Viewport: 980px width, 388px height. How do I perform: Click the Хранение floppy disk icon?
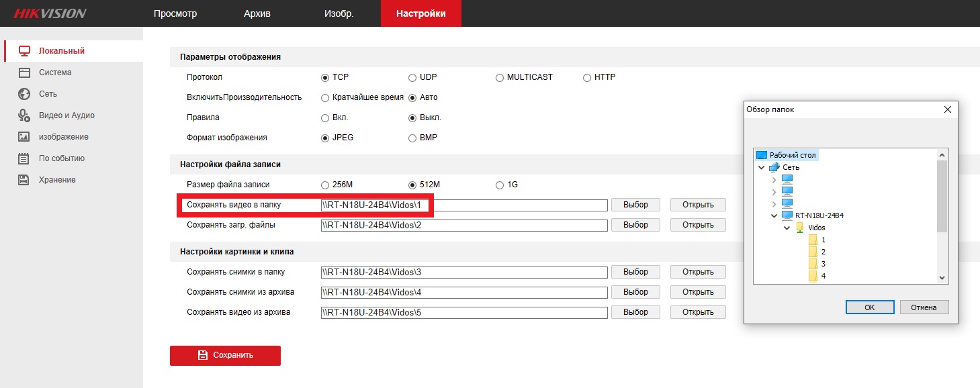point(24,180)
